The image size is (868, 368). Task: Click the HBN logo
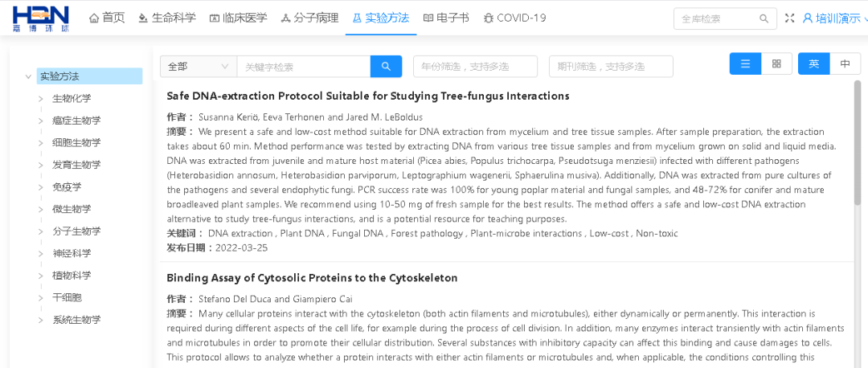[41, 18]
